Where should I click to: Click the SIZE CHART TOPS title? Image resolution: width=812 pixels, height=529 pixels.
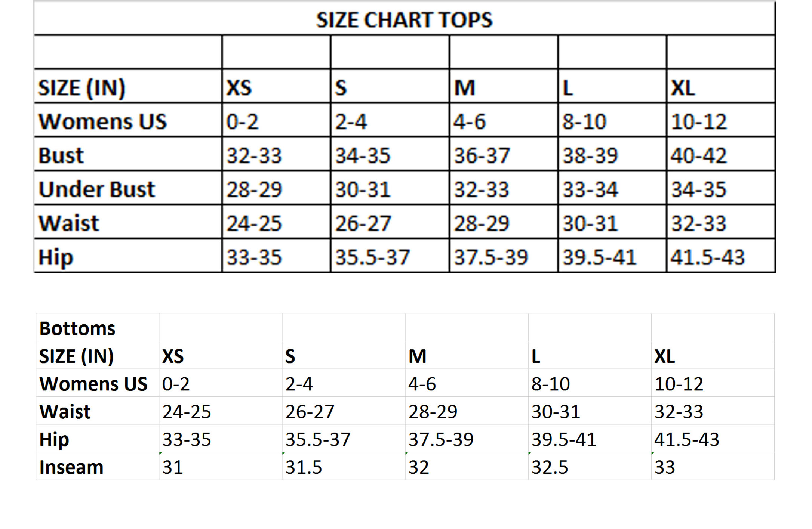pyautogui.click(x=404, y=20)
